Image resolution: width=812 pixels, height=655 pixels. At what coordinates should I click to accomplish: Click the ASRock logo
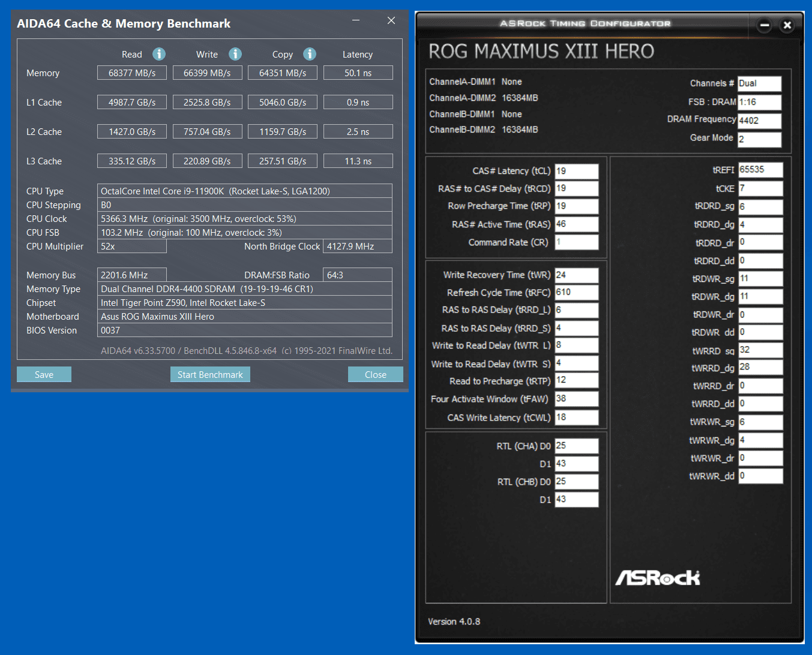coord(658,577)
